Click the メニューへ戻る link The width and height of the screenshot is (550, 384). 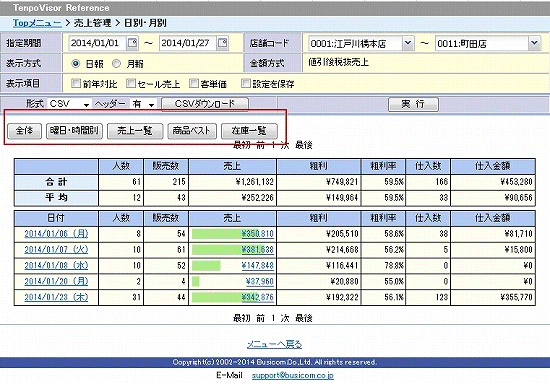point(274,344)
